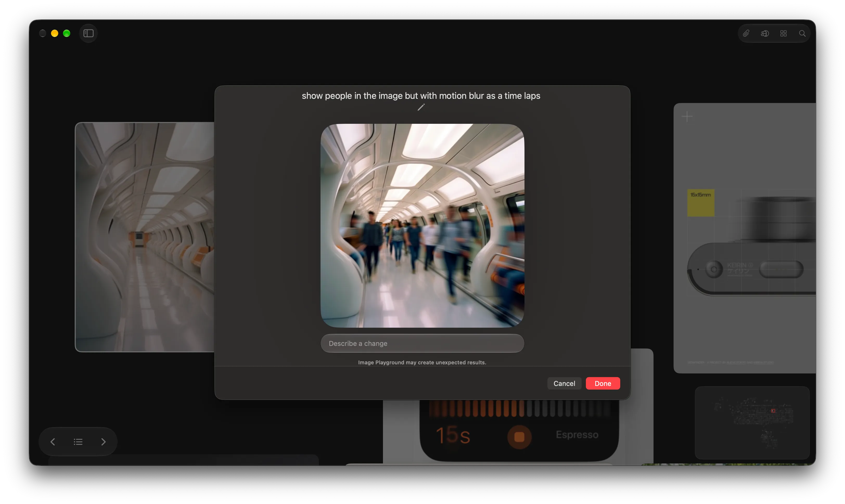Go to previous note arrow

pos(53,442)
